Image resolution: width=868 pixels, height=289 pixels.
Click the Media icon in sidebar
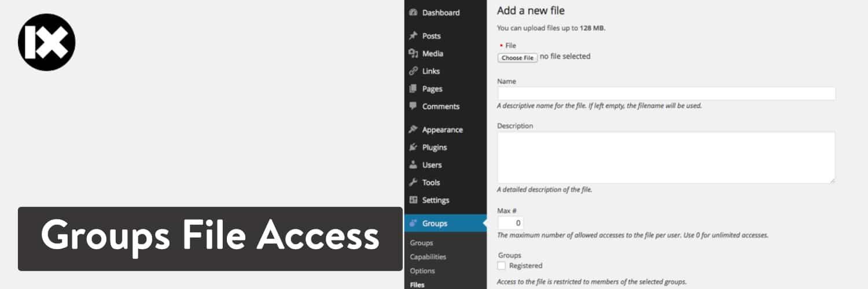click(x=413, y=53)
